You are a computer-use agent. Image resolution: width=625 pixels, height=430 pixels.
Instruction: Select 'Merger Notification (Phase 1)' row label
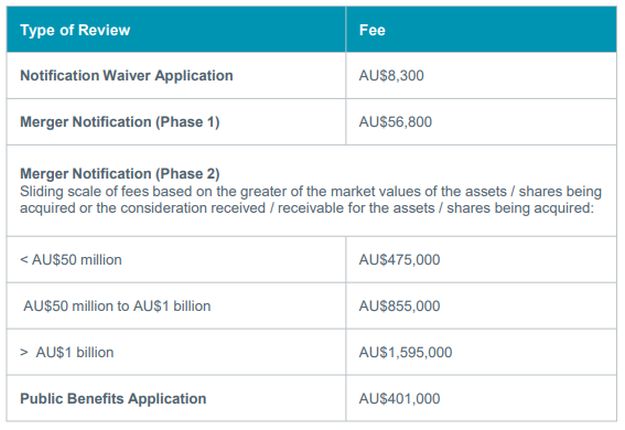pos(120,123)
